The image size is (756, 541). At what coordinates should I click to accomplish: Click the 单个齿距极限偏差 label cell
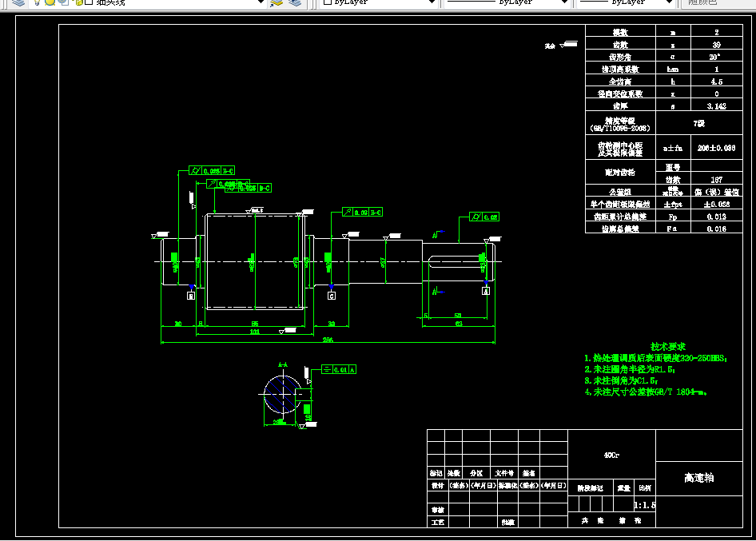click(x=620, y=204)
